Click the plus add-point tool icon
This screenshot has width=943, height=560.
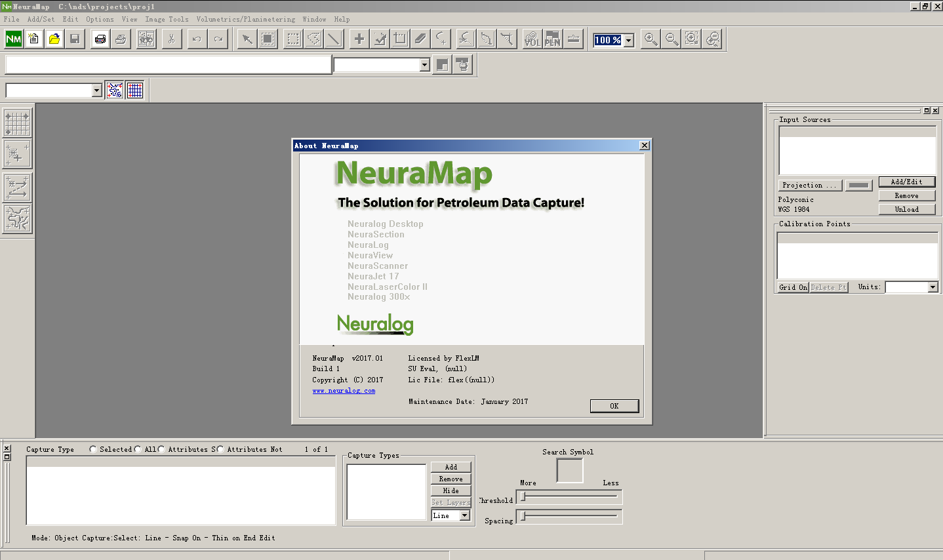pos(359,39)
